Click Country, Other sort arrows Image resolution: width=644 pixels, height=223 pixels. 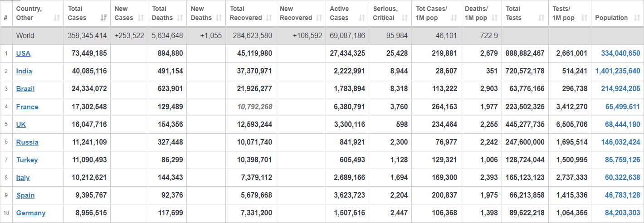point(57,18)
